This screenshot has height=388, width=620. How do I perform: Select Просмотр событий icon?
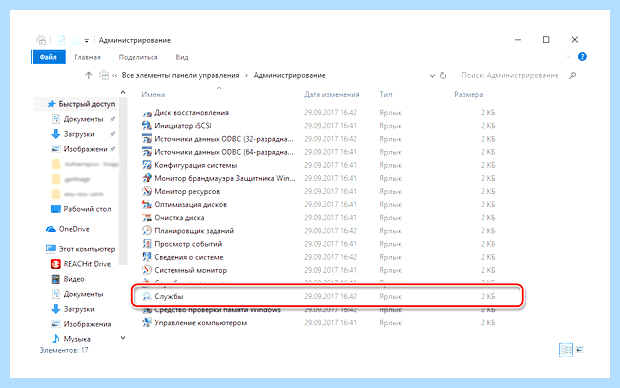click(147, 244)
